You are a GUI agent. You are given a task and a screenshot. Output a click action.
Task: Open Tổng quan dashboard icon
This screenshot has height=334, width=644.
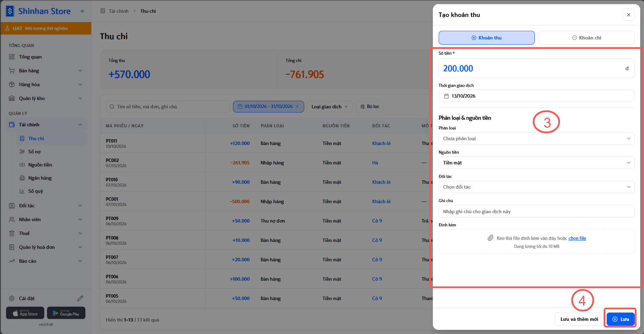[x=12, y=57]
